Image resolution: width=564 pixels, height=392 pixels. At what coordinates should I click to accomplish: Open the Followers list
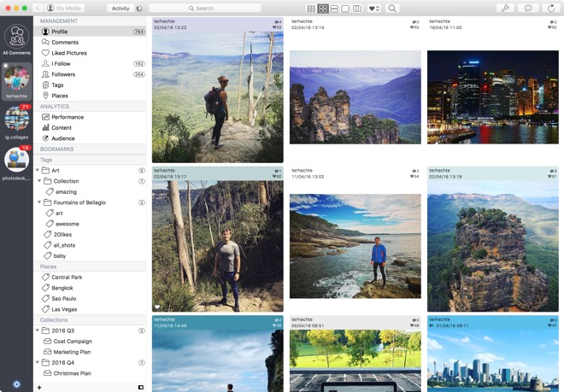coord(90,74)
